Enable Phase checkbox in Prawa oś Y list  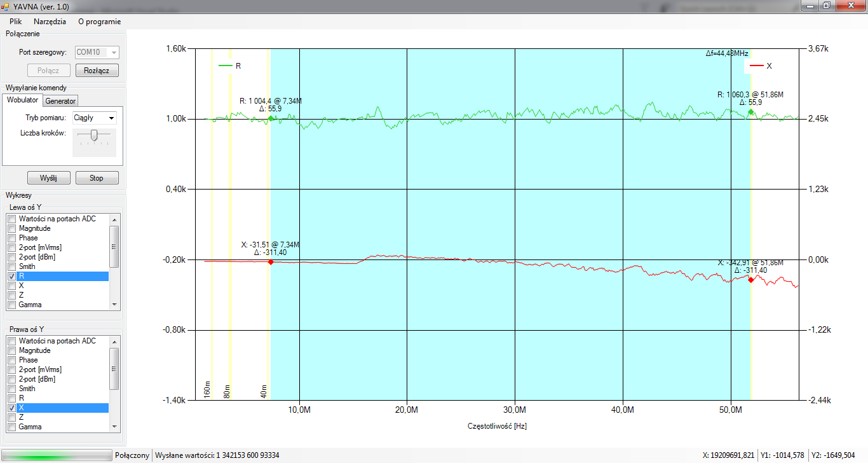[11, 360]
